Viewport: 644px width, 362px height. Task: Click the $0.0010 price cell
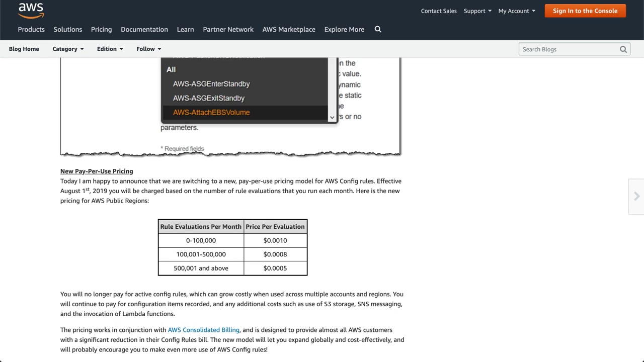(x=275, y=240)
